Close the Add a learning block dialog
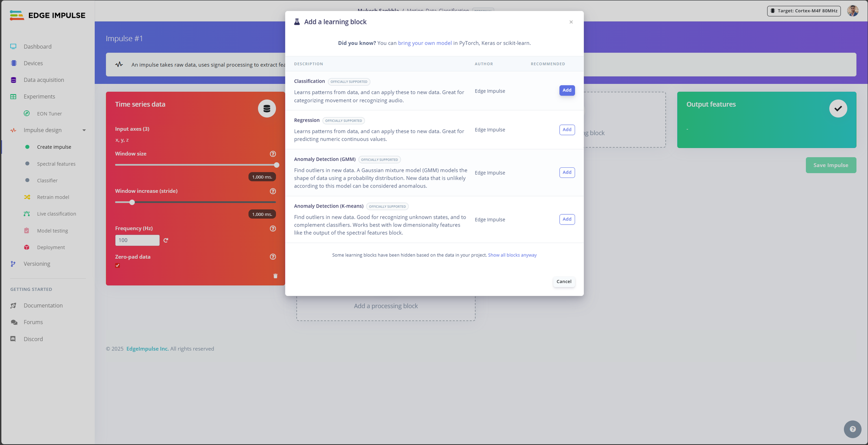Screen dimensions: 868x445 (x=571, y=22)
